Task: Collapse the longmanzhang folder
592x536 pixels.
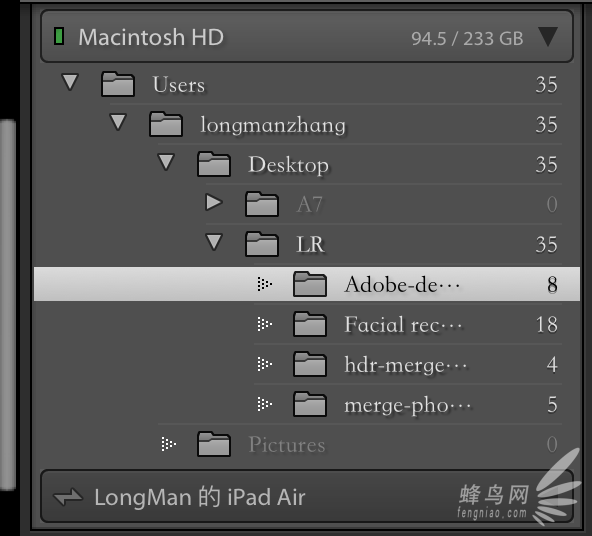Action: pos(118,122)
